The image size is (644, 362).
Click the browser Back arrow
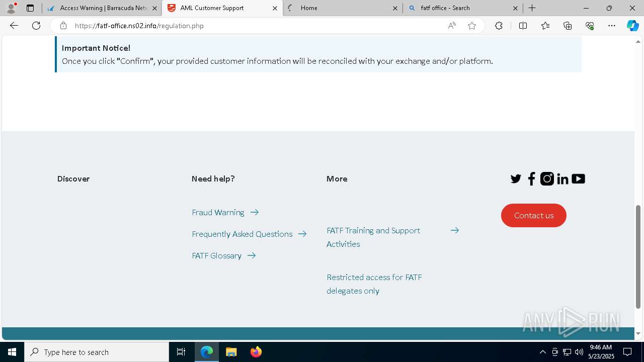click(14, 26)
